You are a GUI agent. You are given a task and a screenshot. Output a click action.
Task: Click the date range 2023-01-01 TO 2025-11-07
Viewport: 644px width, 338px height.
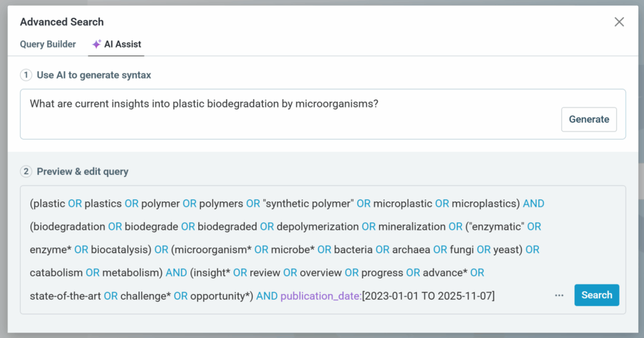pyautogui.click(x=428, y=295)
